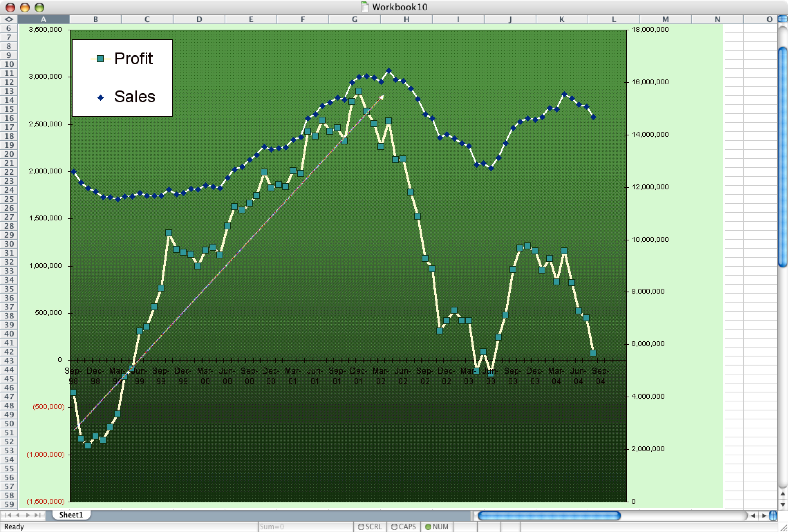Click the Ready status text
788x532 pixels.
pos(14,527)
